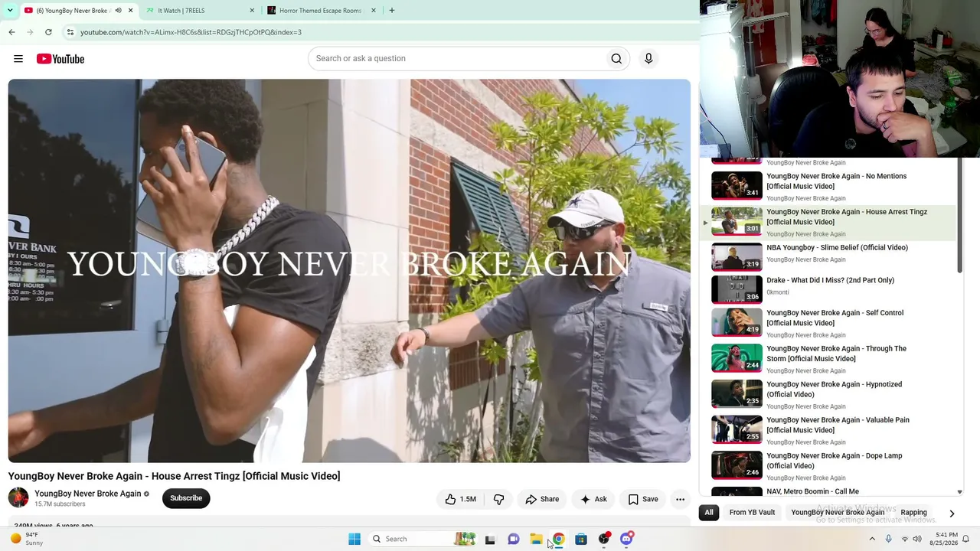This screenshot has width=980, height=551.
Task: Open the Windows Start menu
Action: 354,539
